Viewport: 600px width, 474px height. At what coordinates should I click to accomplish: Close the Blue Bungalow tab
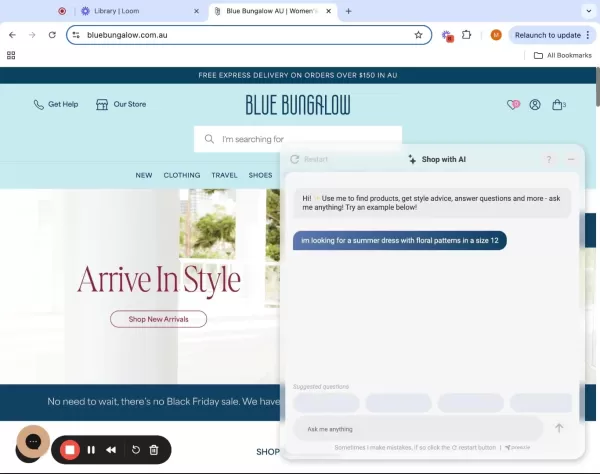pyautogui.click(x=328, y=11)
